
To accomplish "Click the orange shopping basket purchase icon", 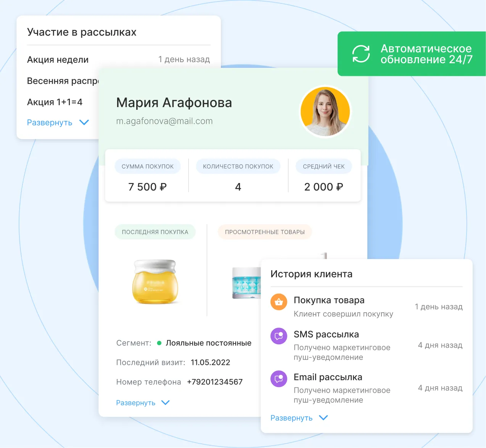I will pyautogui.click(x=279, y=302).
